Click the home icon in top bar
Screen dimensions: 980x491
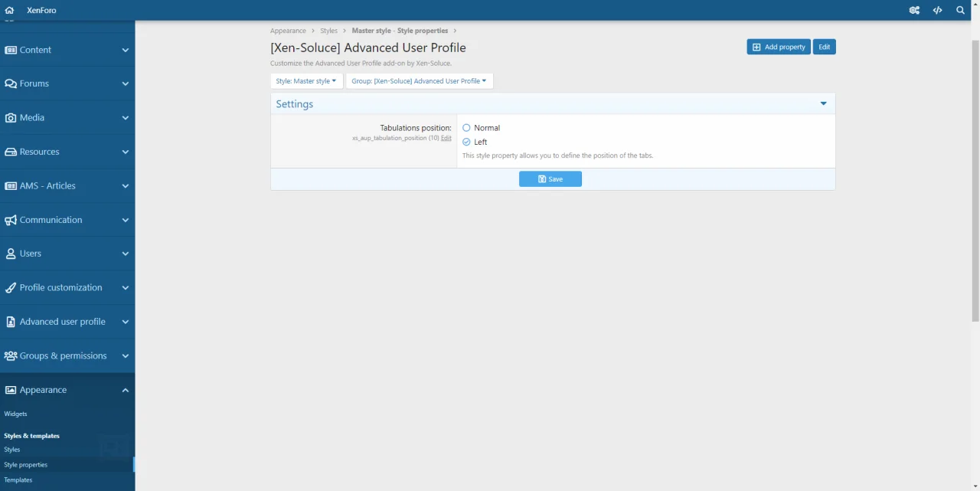tap(9, 11)
